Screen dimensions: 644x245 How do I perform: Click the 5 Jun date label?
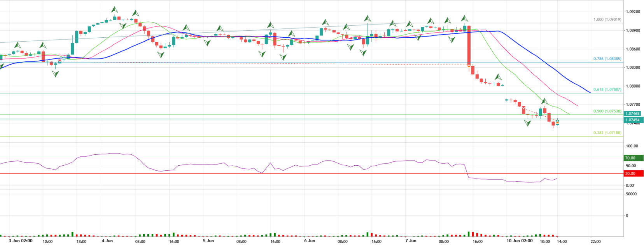(208, 241)
